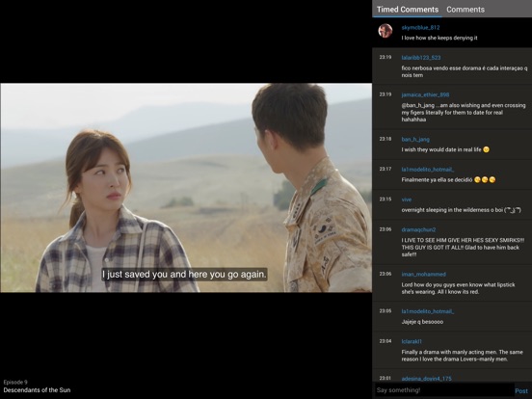Click comment 'I LIVE TO SEE HIM GIVE HER HES SEXY SMIRKS'
Image resolution: width=532 pixels, height=399 pixels.
click(463, 248)
